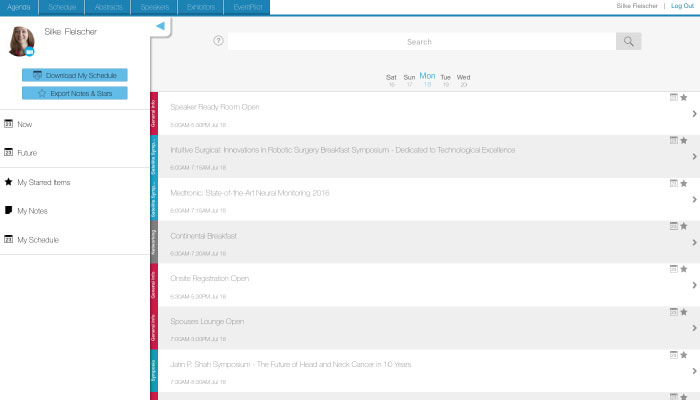Open Onsite Registration Open title
Viewport: 700px width, 400px height.
coord(210,279)
